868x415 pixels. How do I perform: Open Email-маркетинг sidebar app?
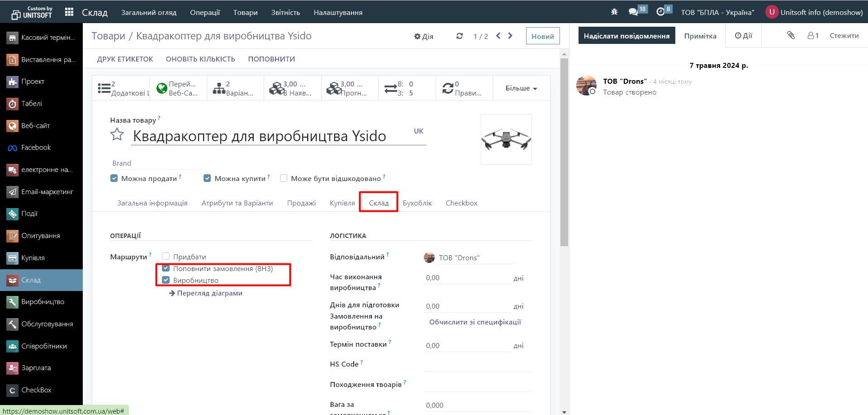click(41, 192)
